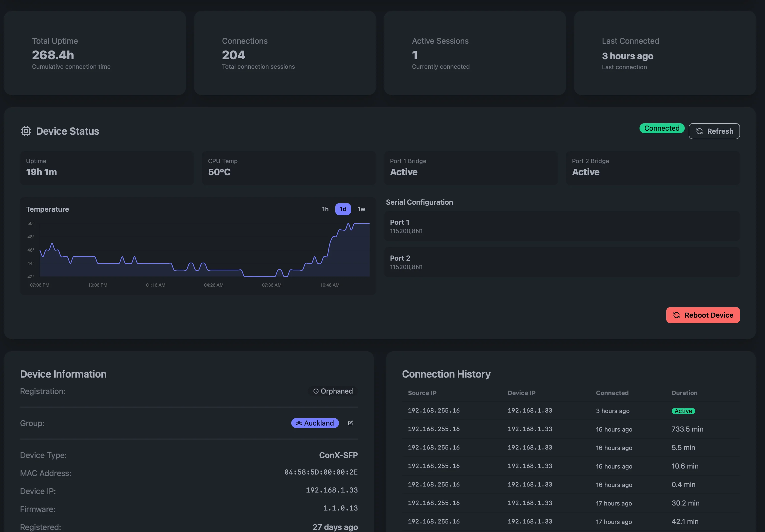Click the Device Status chip icon
Image resolution: width=765 pixels, height=532 pixels.
[x=26, y=131]
